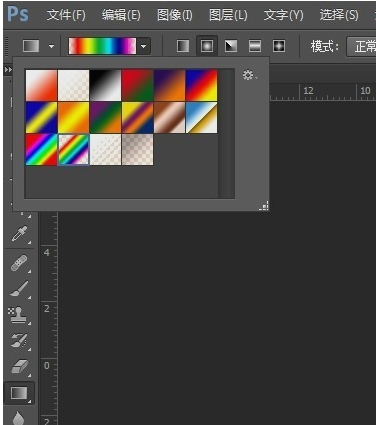
Task: Choose Diamond Gradient style button
Action: coord(279,46)
